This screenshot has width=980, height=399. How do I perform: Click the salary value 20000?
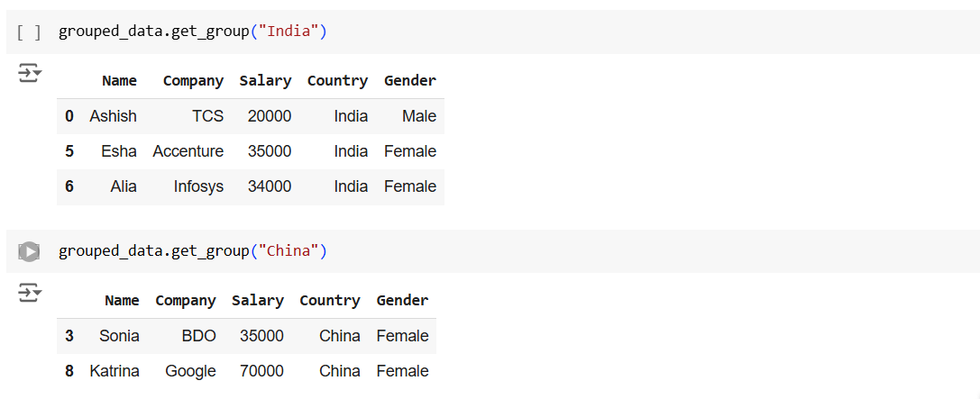click(269, 116)
